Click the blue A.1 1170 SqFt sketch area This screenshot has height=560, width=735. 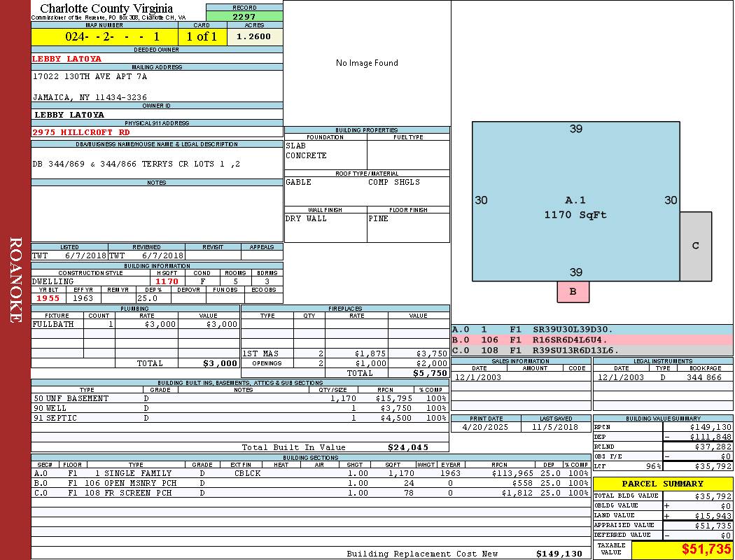pos(575,202)
